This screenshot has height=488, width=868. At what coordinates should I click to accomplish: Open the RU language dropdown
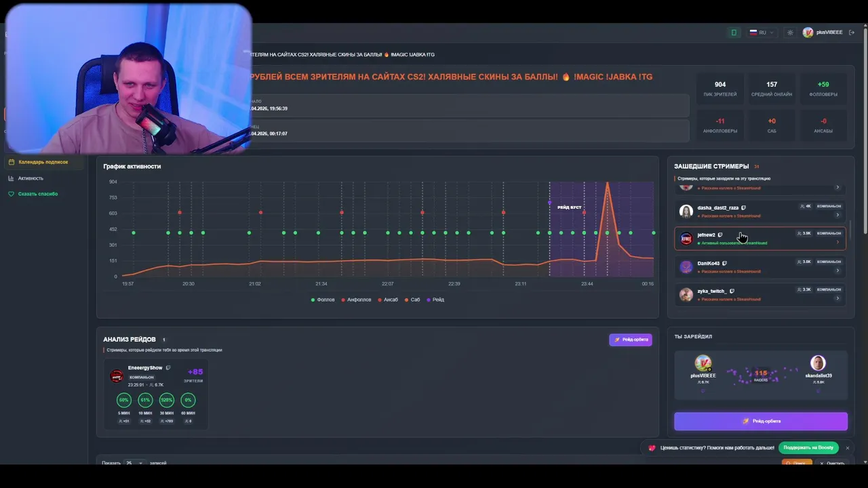[x=761, y=33]
